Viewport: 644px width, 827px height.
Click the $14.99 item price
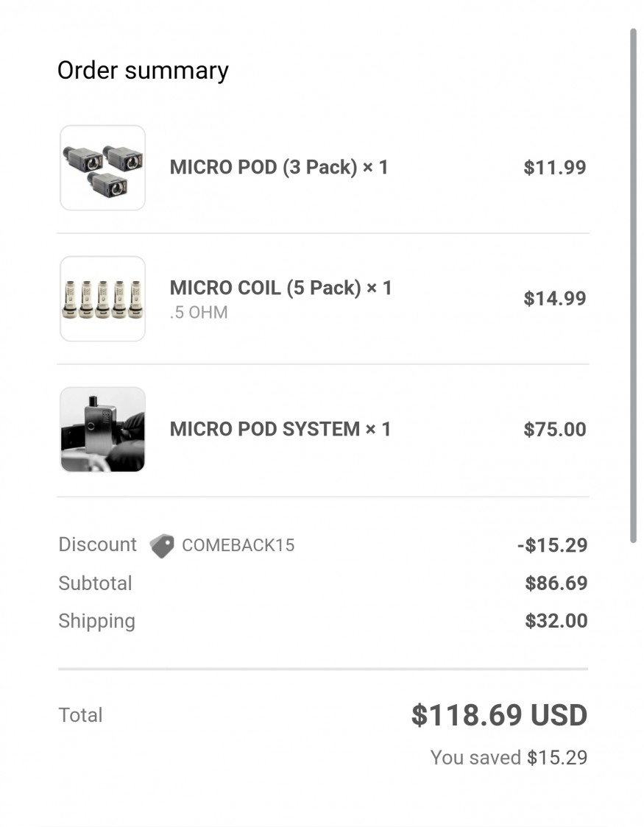point(555,299)
